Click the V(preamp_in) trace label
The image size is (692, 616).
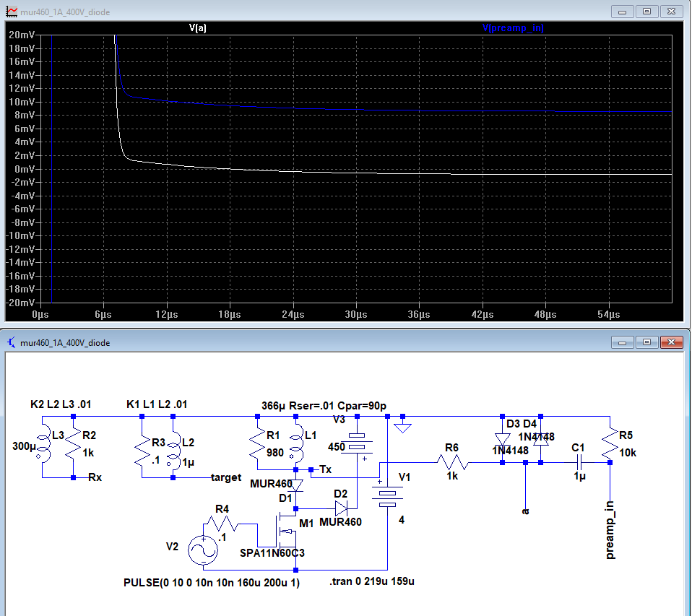click(512, 27)
